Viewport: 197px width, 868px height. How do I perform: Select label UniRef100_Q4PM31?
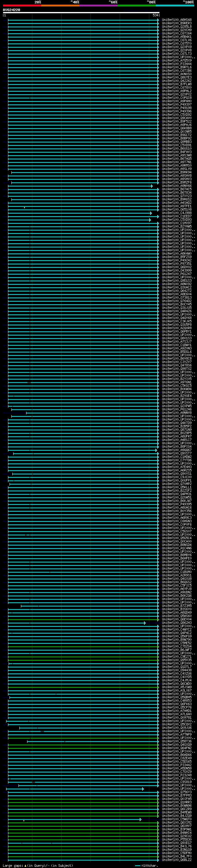(x=177, y=494)
